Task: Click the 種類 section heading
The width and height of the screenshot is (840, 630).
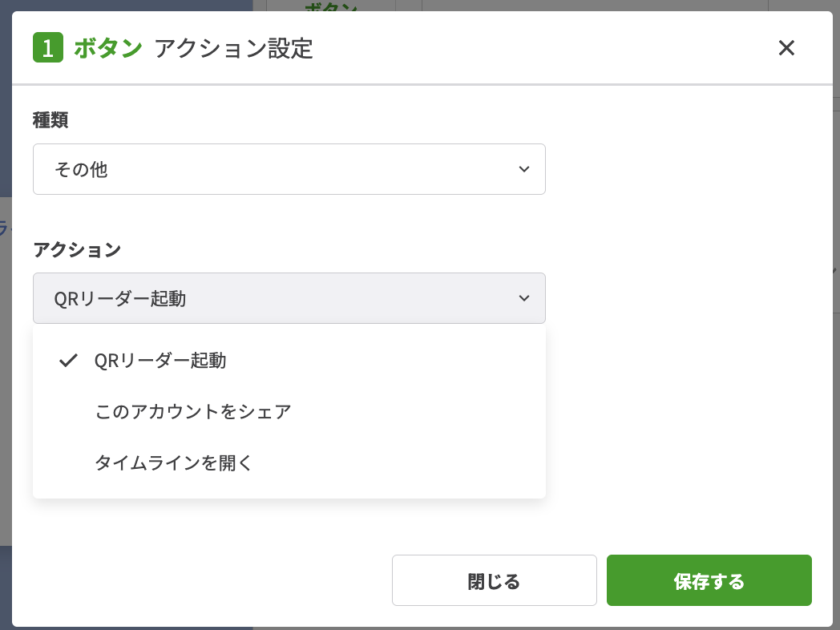Action: [50, 119]
